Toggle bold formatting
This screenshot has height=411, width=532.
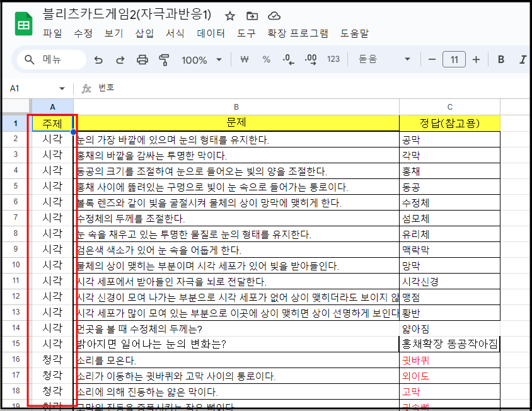pos(500,60)
